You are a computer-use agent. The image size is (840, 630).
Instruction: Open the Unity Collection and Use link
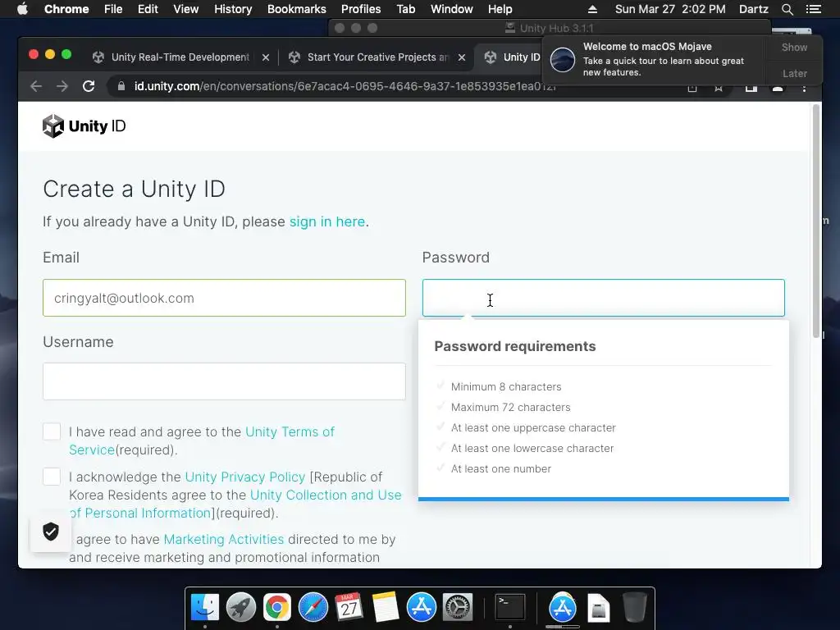pyautogui.click(x=326, y=495)
